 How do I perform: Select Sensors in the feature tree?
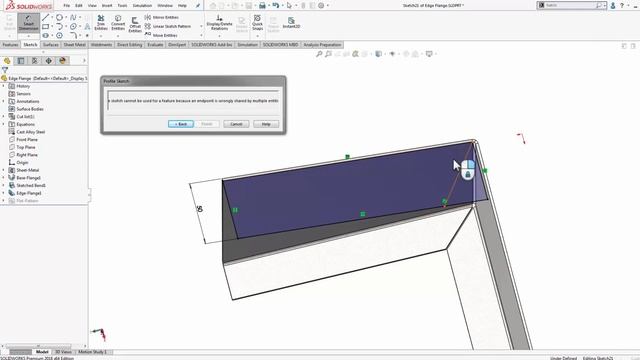tap(23, 94)
